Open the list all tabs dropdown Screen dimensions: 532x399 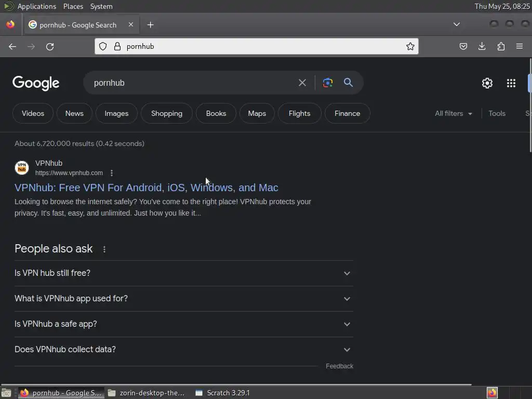pos(457,24)
